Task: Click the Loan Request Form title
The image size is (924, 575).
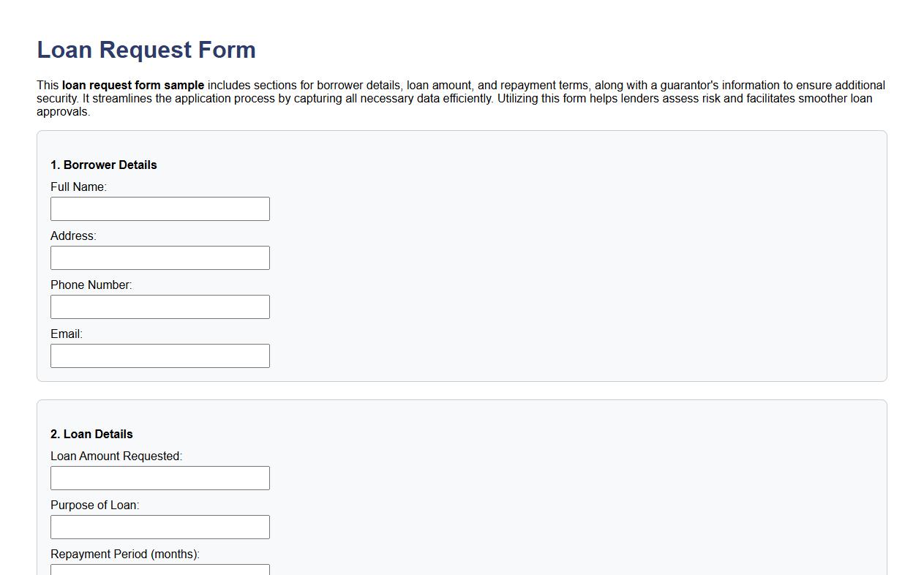Action: (146, 50)
